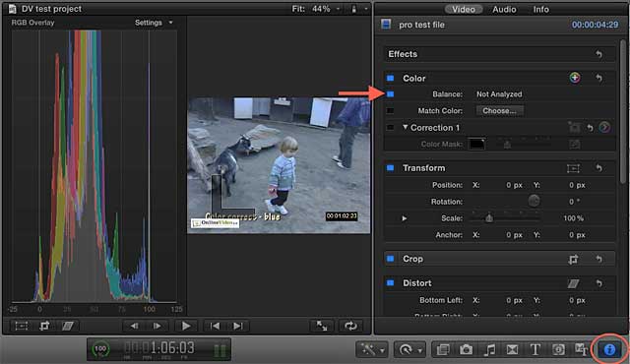Select the Transform tool below the viewer
This screenshot has height=364, width=630.
coord(22,326)
